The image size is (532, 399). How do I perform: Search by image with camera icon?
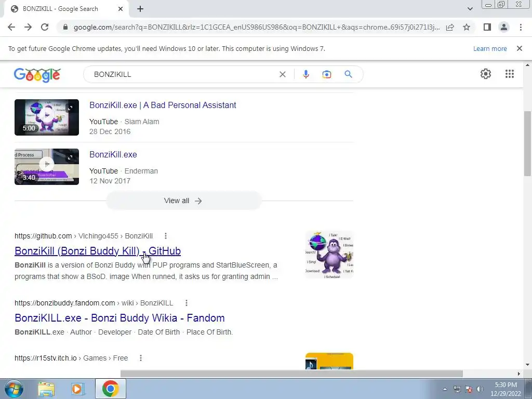[327, 74]
